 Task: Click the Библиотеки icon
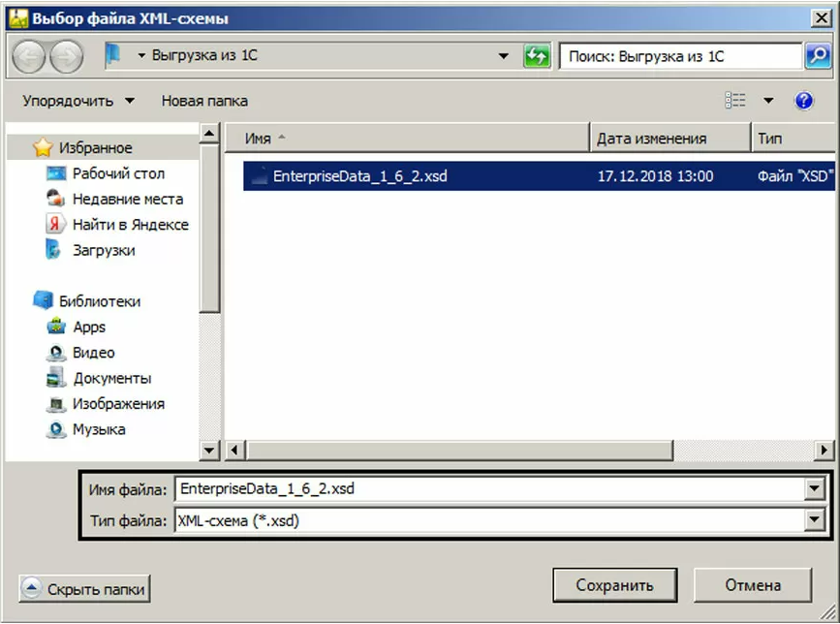click(x=43, y=300)
